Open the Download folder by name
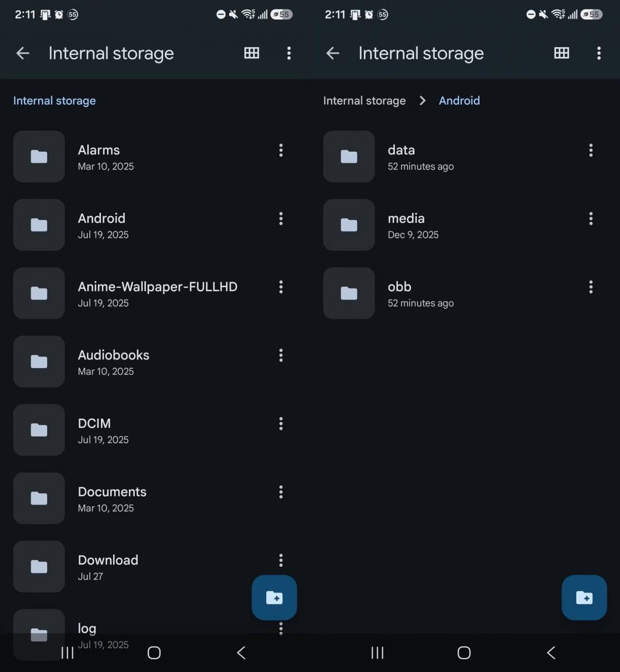 [x=108, y=560]
